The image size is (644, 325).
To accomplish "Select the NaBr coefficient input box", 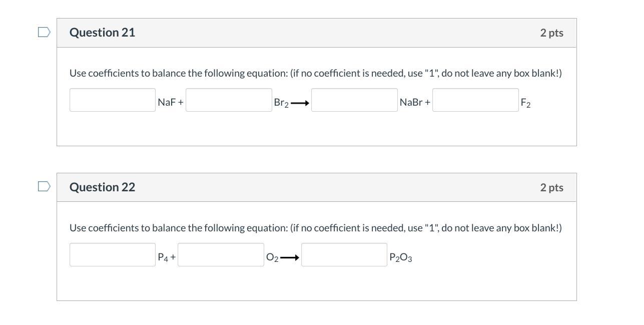I will coord(354,100).
